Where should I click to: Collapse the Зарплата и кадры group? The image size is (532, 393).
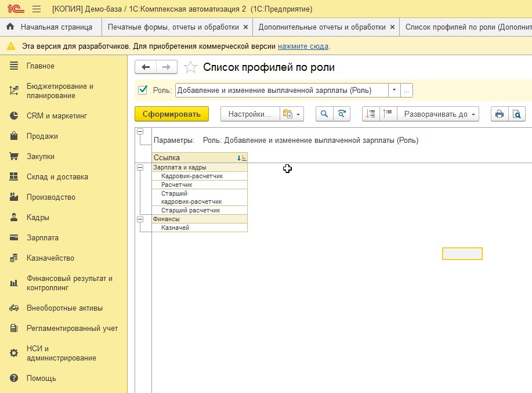tap(140, 167)
